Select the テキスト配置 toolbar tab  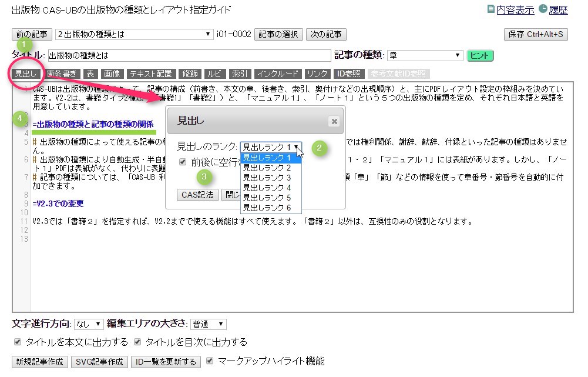[x=151, y=74]
